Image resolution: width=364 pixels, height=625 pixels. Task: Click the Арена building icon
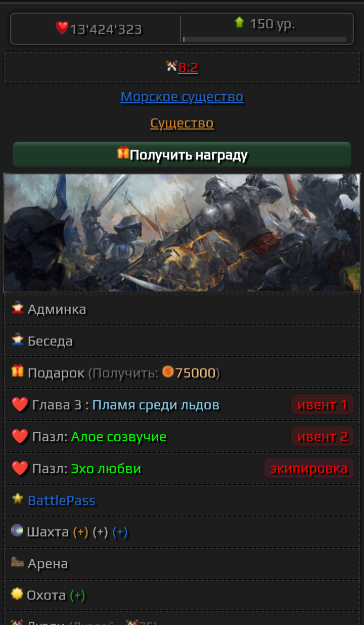18,562
